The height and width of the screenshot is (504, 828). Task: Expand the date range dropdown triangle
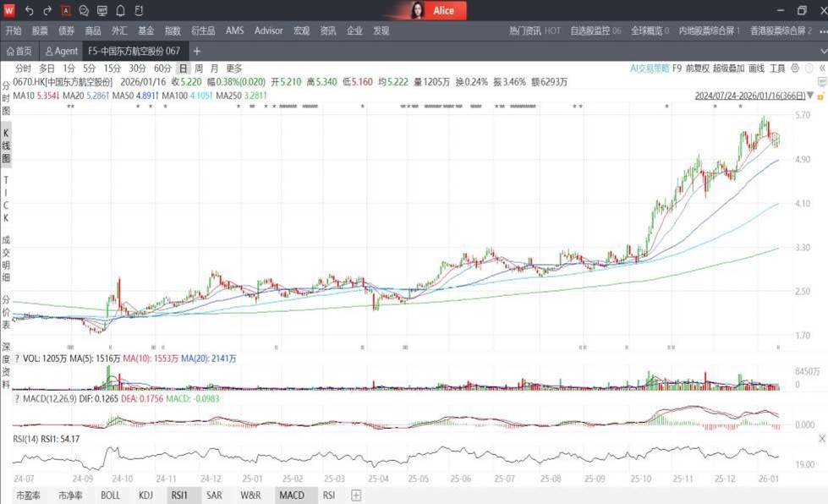click(x=810, y=96)
